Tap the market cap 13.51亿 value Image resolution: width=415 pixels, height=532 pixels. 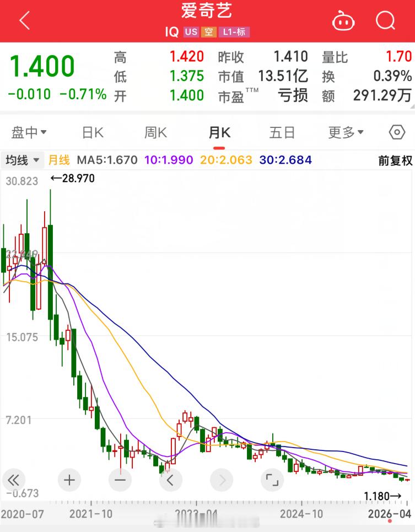(x=283, y=76)
